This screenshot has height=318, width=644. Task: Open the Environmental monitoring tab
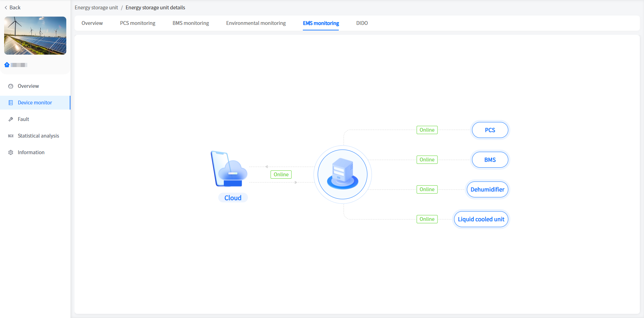tap(256, 23)
